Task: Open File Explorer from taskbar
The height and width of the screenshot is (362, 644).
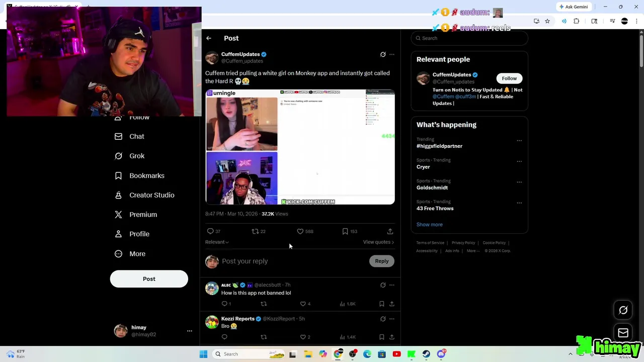Action: 308,354
